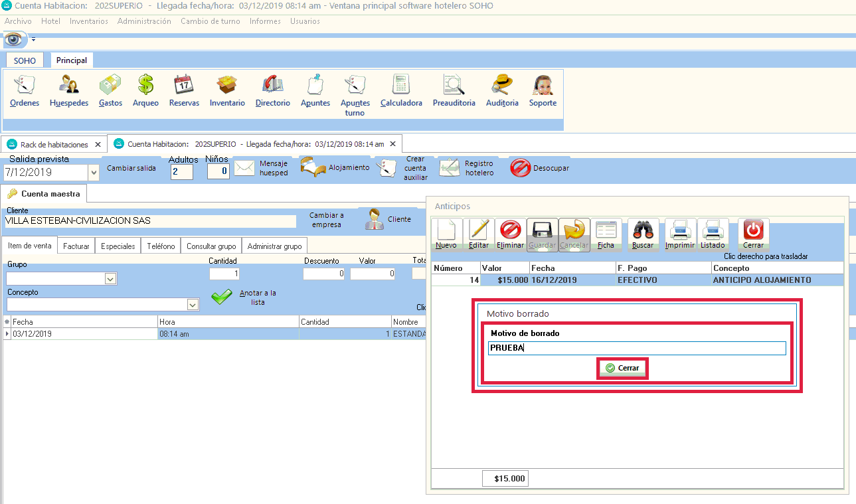This screenshot has height=504, width=856.
Task: Open the Ordenes icon in ribbon
Action: [25, 86]
